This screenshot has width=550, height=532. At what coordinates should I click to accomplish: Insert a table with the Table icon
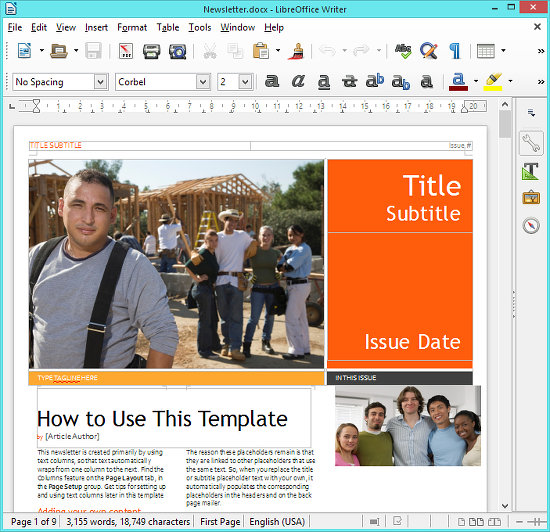click(x=486, y=51)
